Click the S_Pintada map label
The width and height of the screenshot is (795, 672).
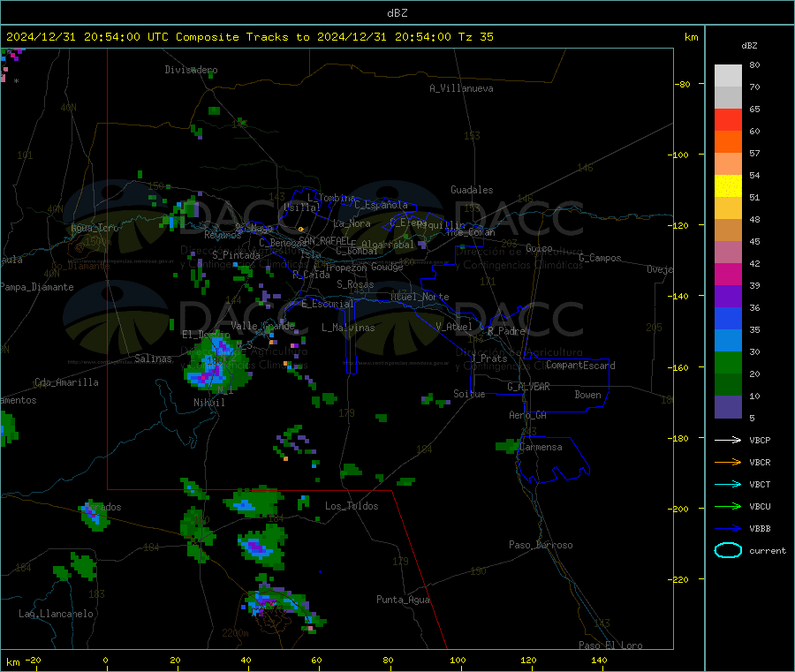coord(236,255)
